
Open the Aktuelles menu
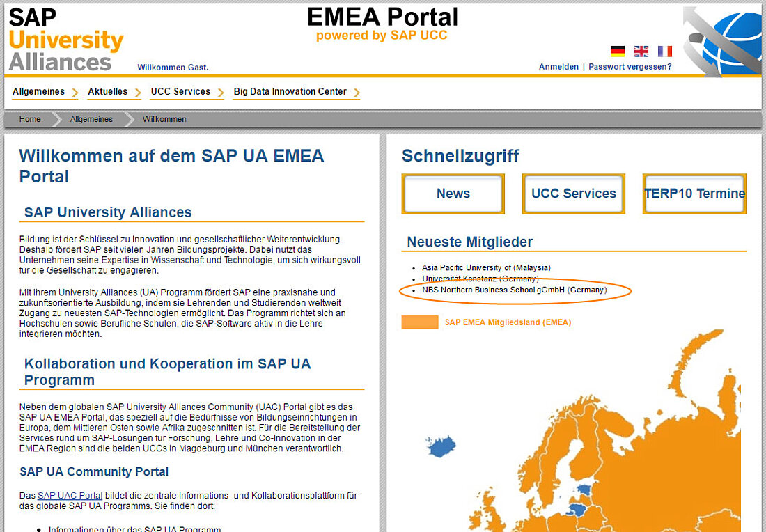(107, 91)
